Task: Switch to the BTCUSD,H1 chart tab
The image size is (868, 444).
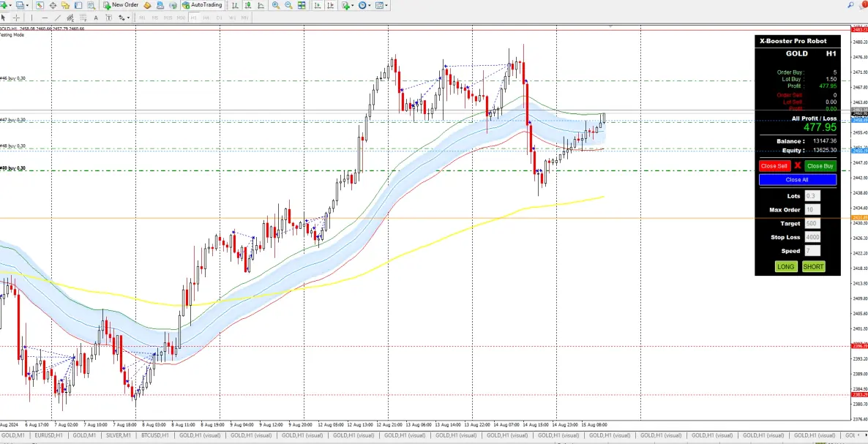Action: (154, 436)
